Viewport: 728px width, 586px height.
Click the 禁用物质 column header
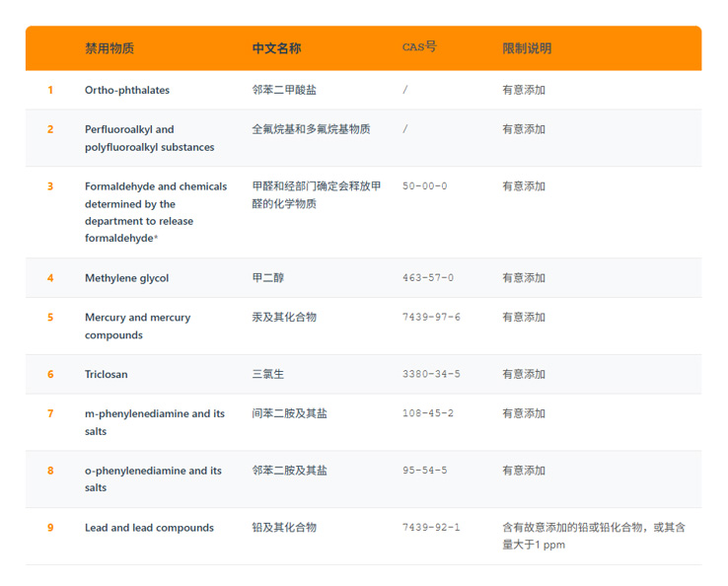(x=109, y=48)
